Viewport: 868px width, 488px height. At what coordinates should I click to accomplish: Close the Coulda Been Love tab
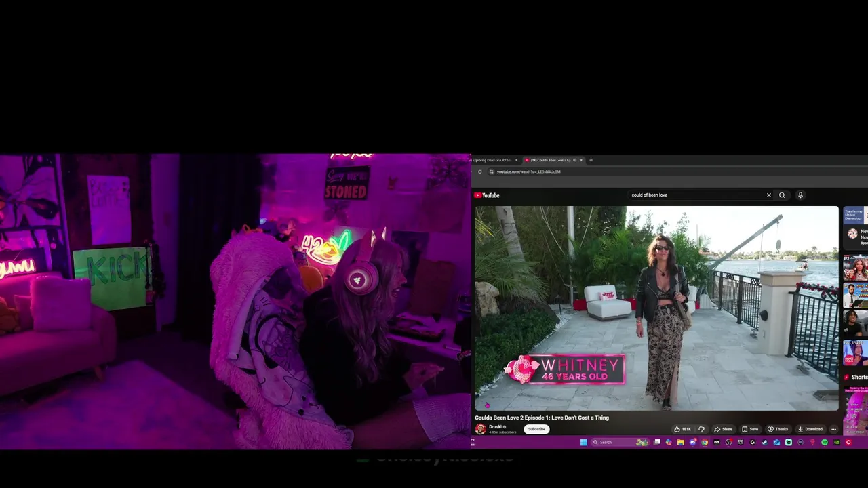pyautogui.click(x=581, y=160)
